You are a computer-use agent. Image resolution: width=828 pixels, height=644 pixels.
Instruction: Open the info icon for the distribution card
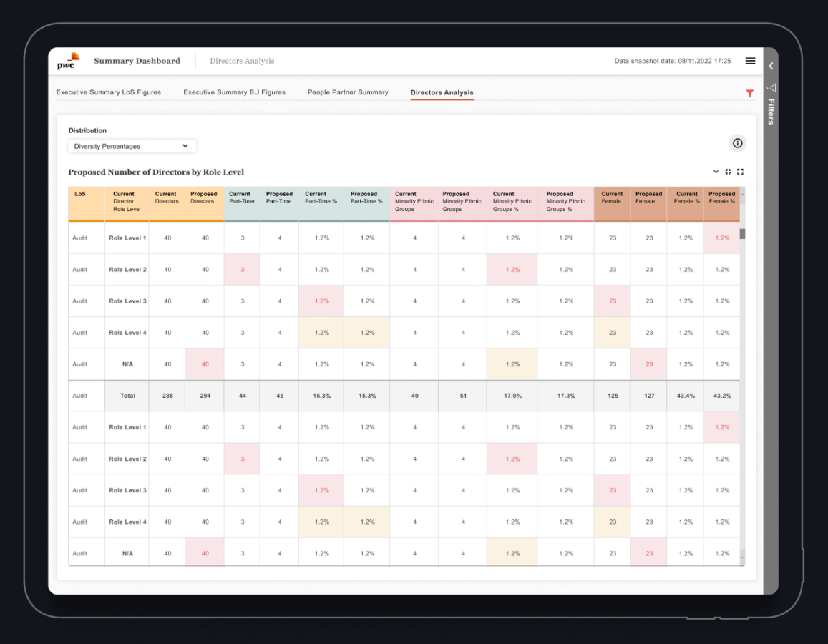737,143
